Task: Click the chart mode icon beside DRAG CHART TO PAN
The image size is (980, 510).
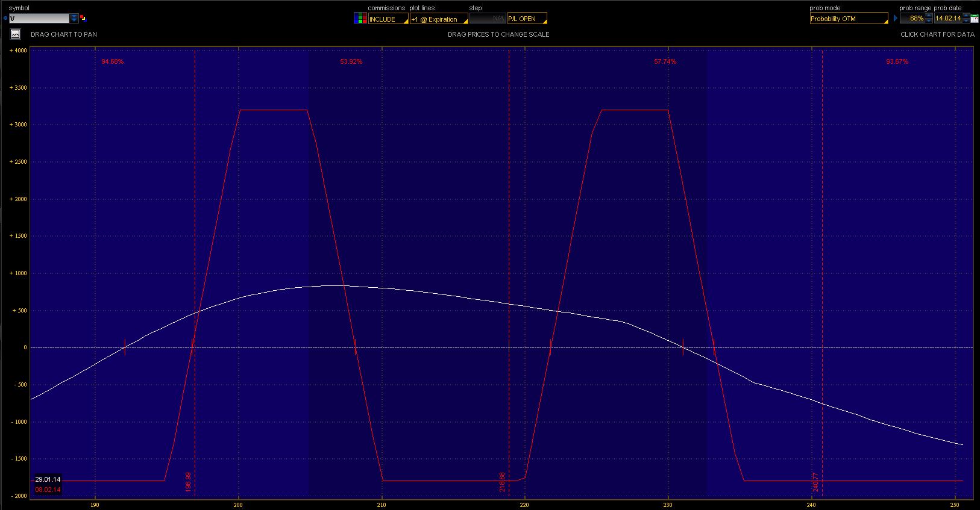Action: [15, 34]
